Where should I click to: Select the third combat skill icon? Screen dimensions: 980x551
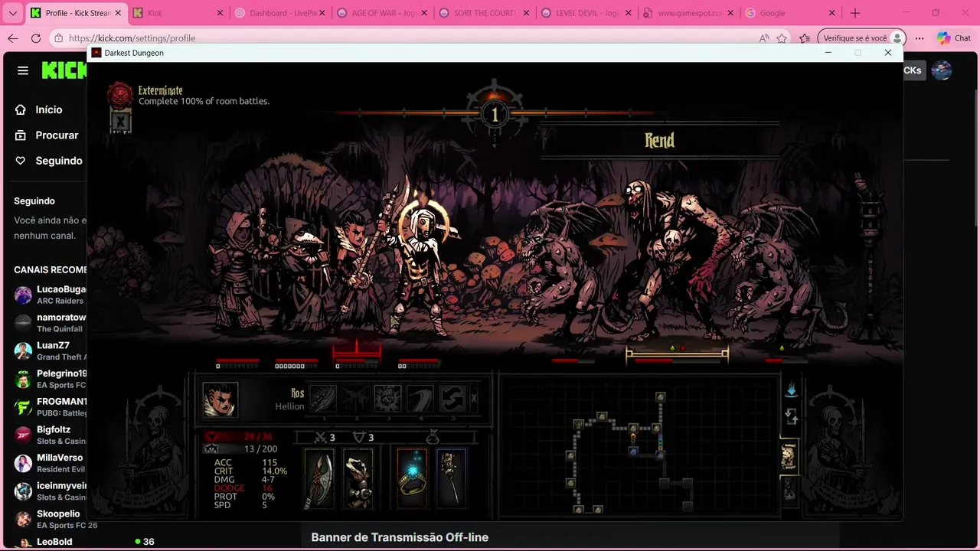coord(387,399)
